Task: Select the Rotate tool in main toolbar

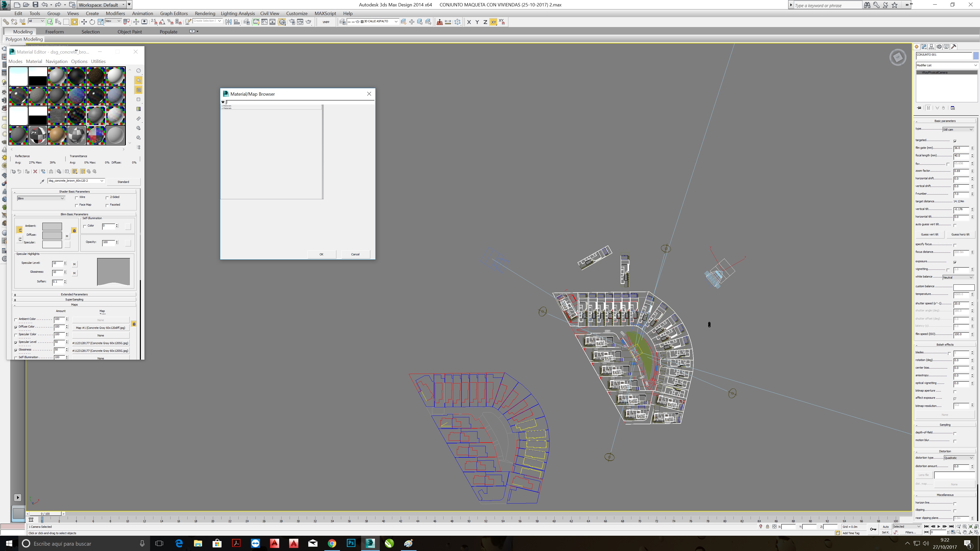Action: pos(92,22)
